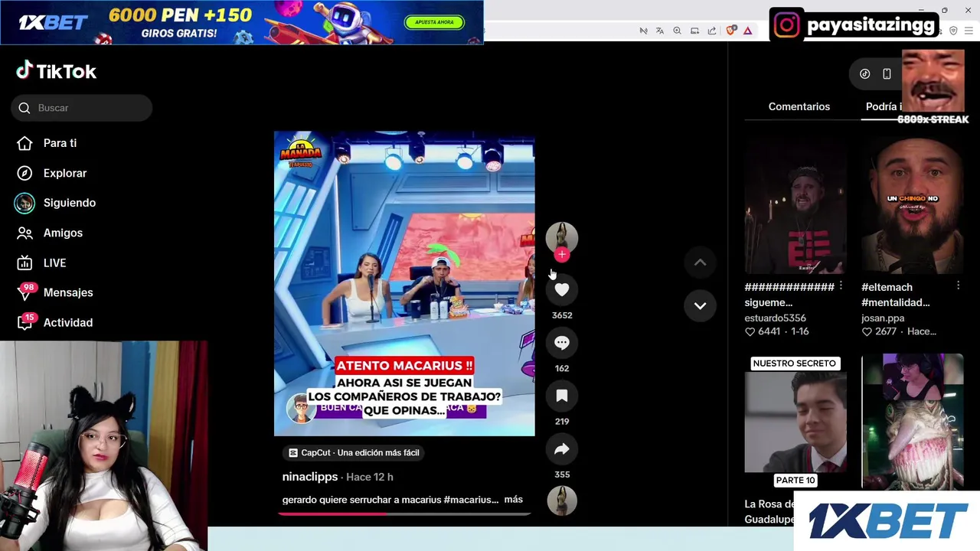Click the install app icon in address bar

(x=694, y=31)
